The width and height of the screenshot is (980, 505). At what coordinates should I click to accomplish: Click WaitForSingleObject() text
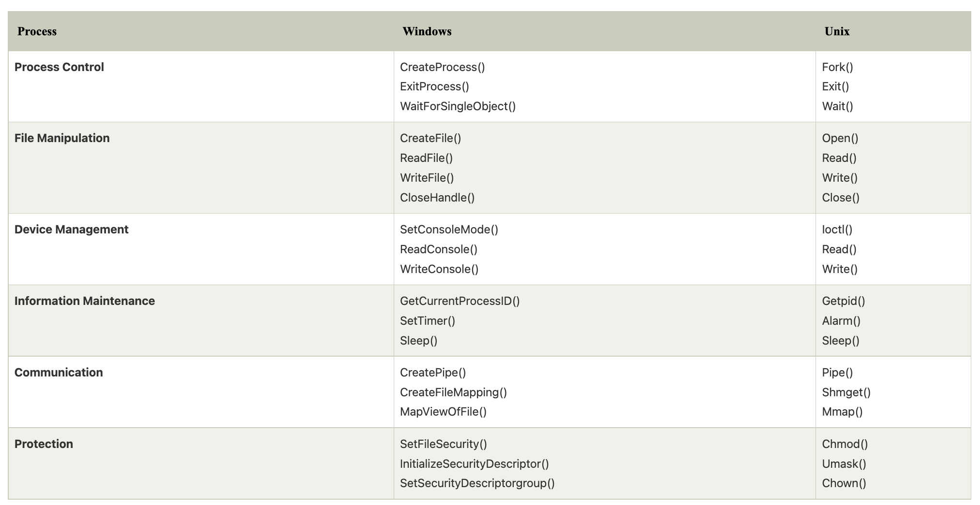[458, 106]
